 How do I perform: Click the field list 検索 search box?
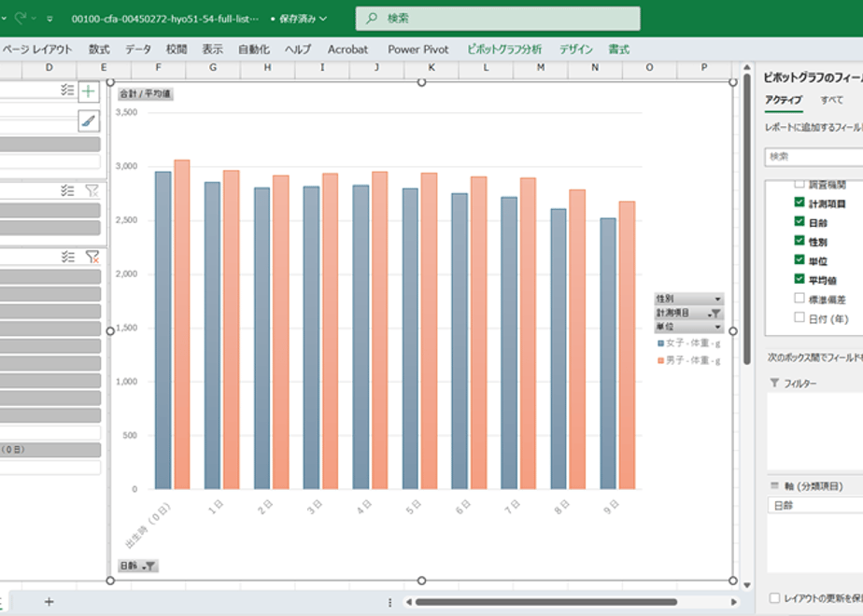pyautogui.click(x=813, y=157)
